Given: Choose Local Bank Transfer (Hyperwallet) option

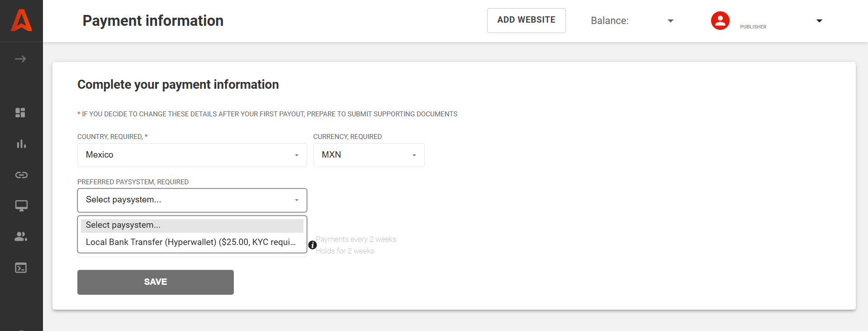Looking at the screenshot, I should tap(190, 242).
